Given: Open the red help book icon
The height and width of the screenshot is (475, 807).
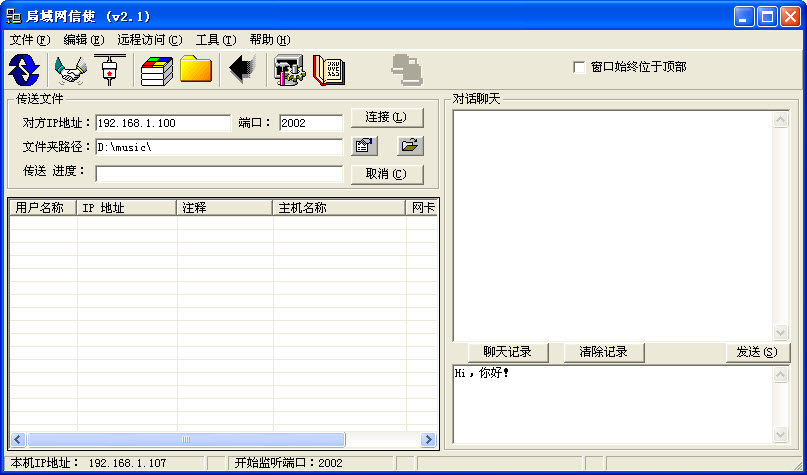Looking at the screenshot, I should tap(329, 70).
